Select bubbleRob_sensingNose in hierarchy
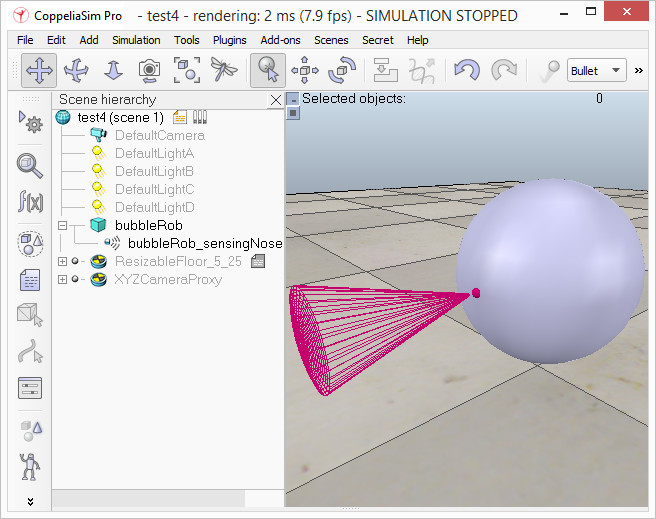Image resolution: width=656 pixels, height=519 pixels. [x=205, y=243]
